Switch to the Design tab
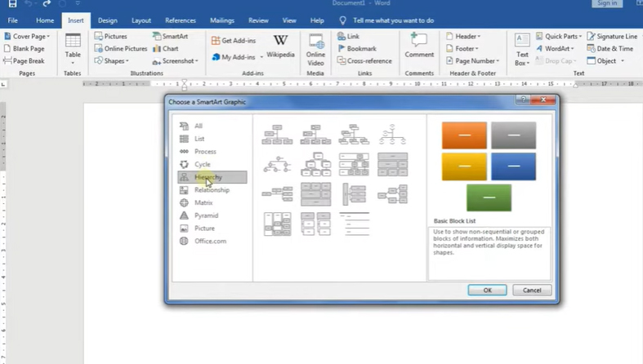The image size is (643, 364). 107,20
